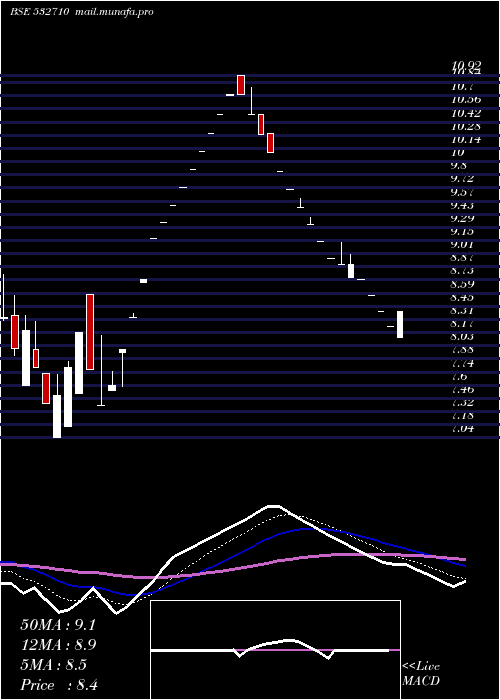Click the 9.15 price level label
The image size is (500, 700).
pos(463,231)
